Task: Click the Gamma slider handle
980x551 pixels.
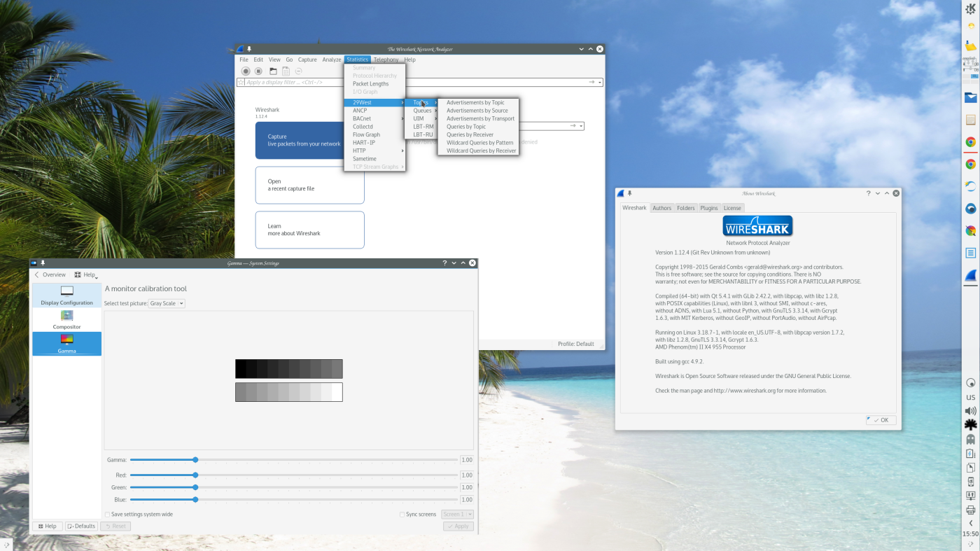Action: pos(195,460)
